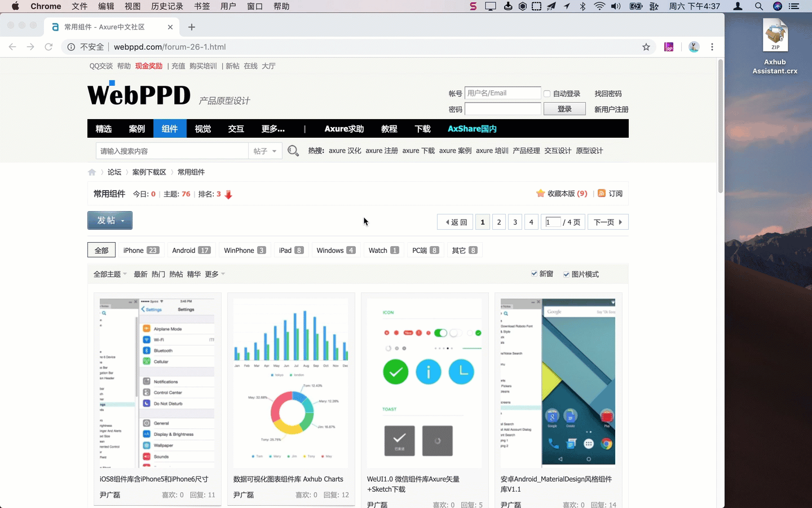Open a new browser tab
This screenshot has width=812, height=508.
tap(192, 27)
